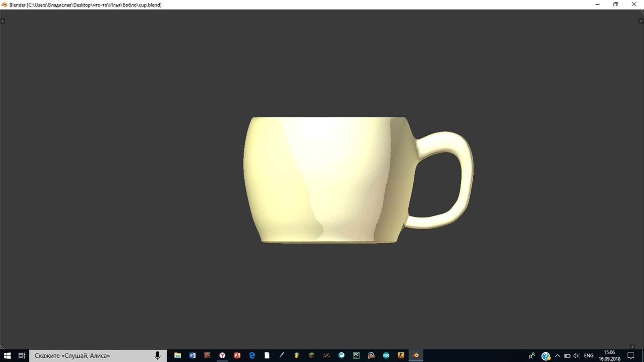Image resolution: width=644 pixels, height=362 pixels.
Task: Switch the ENG input language
Action: coord(589,356)
